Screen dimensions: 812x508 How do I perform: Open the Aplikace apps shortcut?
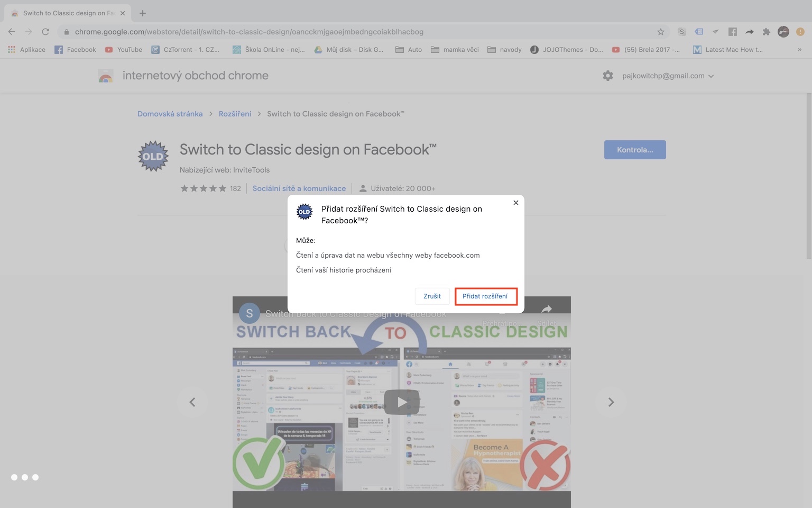[x=26, y=50]
